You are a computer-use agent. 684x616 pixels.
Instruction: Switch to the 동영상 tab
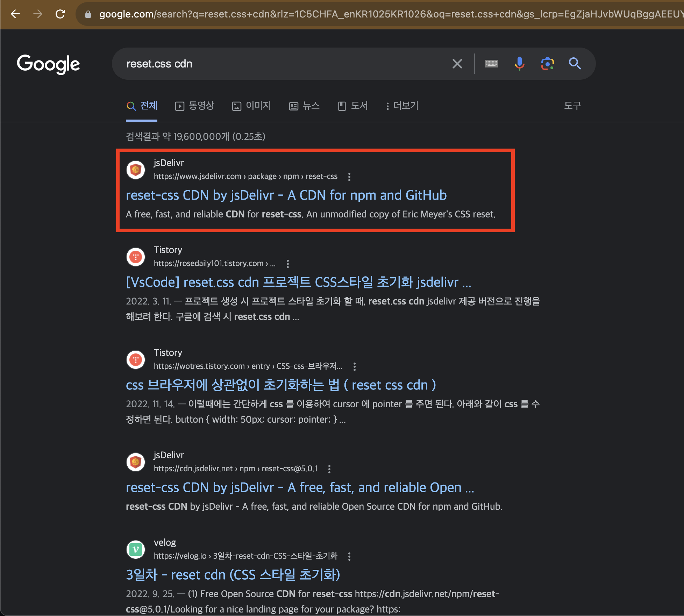pos(194,106)
